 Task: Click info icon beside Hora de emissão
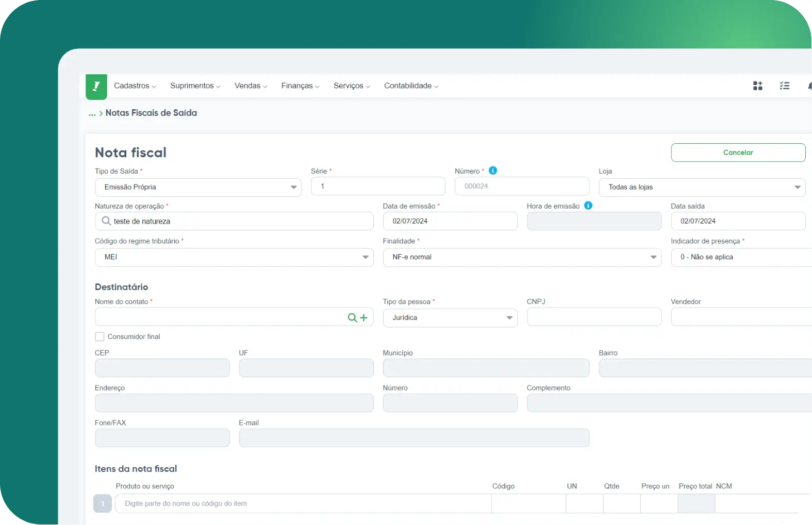pyautogui.click(x=588, y=206)
